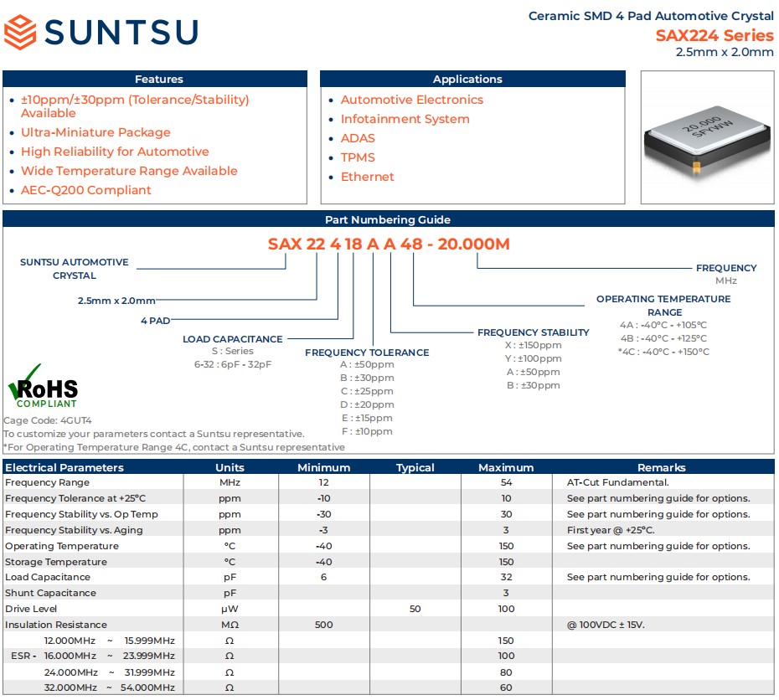Click the Cage Code: 4GUT4 text
The image size is (779, 700).
click(x=48, y=420)
